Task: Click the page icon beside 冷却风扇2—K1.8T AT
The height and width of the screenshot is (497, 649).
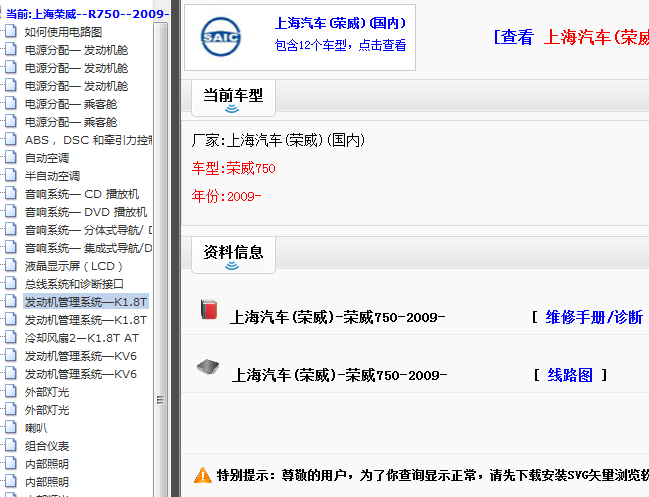Action: (11, 338)
